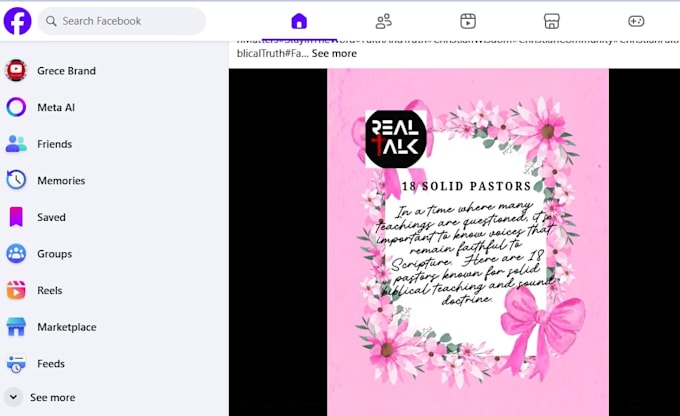Open Grece Brand profile avatar
This screenshot has height=416, width=680.
coord(16,70)
